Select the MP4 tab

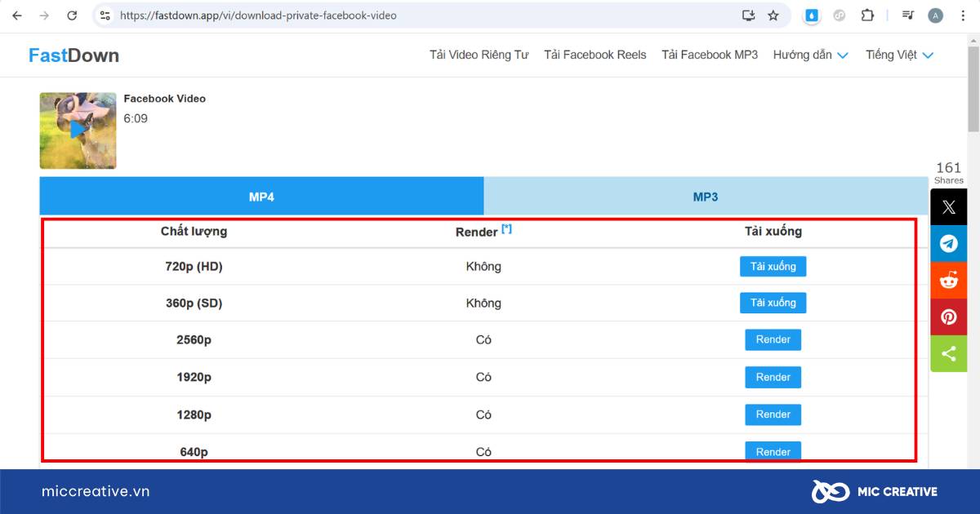(x=261, y=197)
